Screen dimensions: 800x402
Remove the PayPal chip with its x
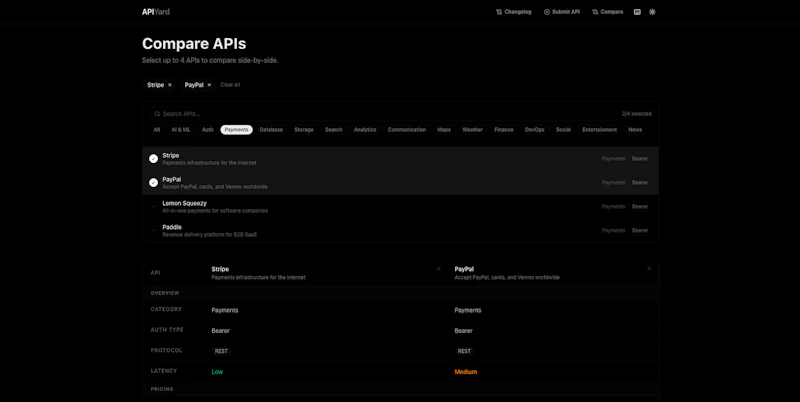tap(209, 85)
